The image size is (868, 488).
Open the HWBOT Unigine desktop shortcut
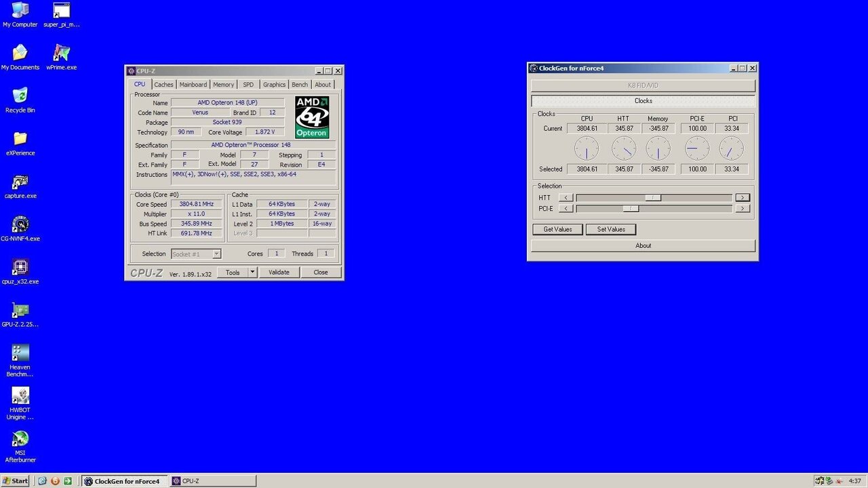tap(20, 396)
